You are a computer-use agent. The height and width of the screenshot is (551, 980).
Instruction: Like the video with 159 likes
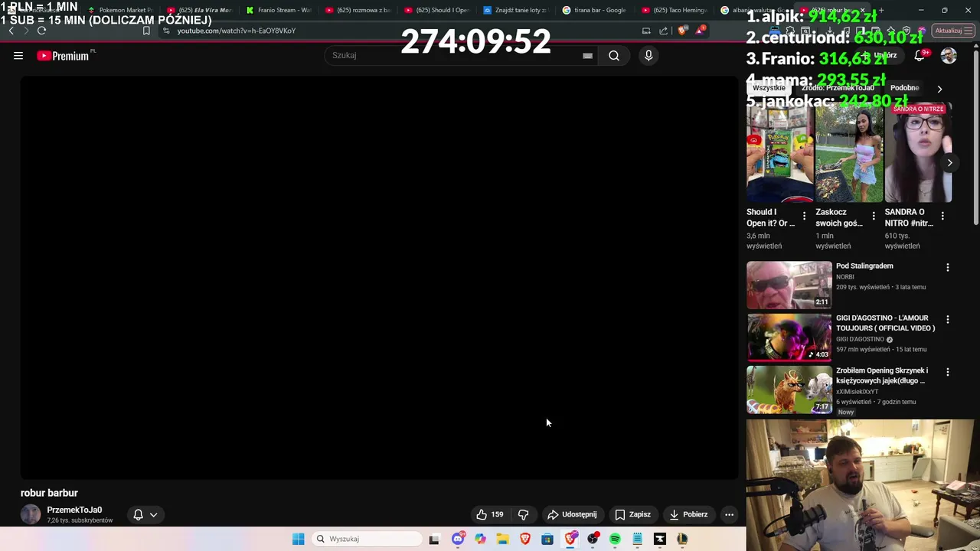coord(490,514)
